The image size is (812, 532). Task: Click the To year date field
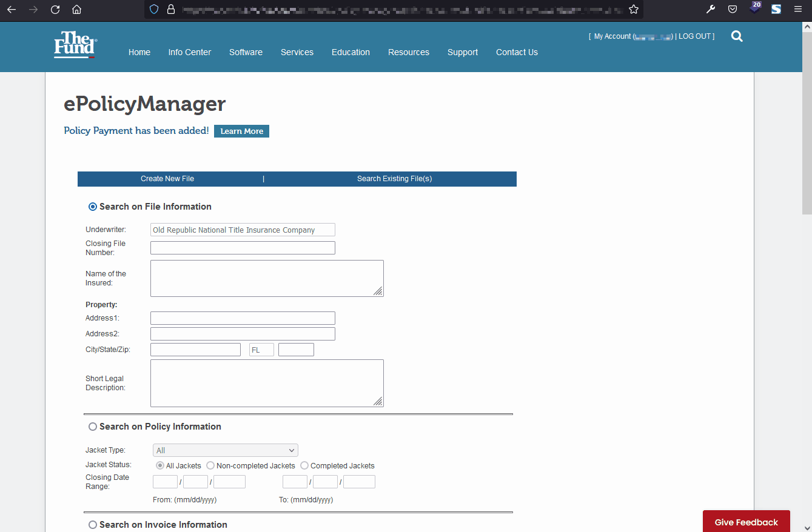(359, 482)
